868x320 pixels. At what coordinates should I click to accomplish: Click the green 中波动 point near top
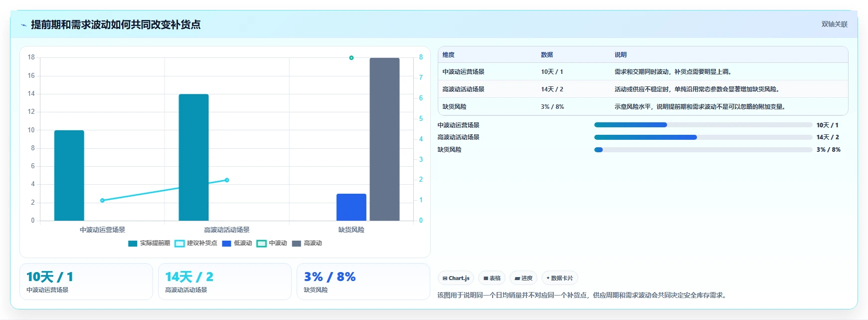[351, 58]
